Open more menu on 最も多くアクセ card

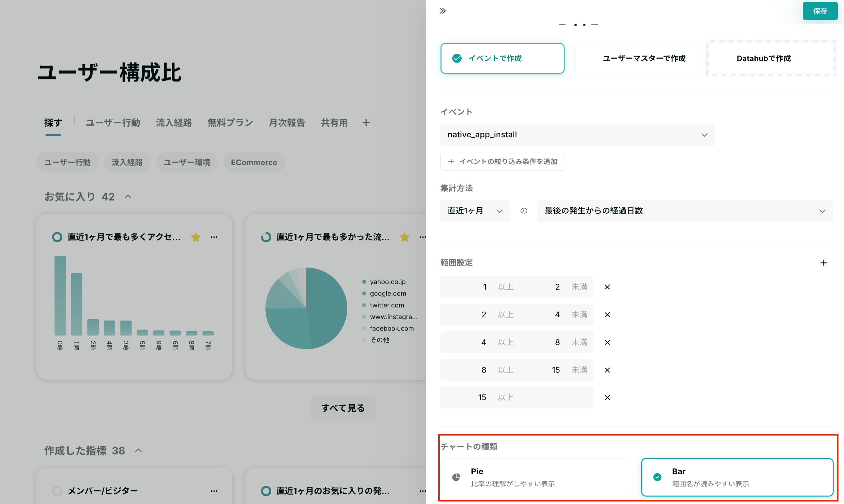[214, 237]
